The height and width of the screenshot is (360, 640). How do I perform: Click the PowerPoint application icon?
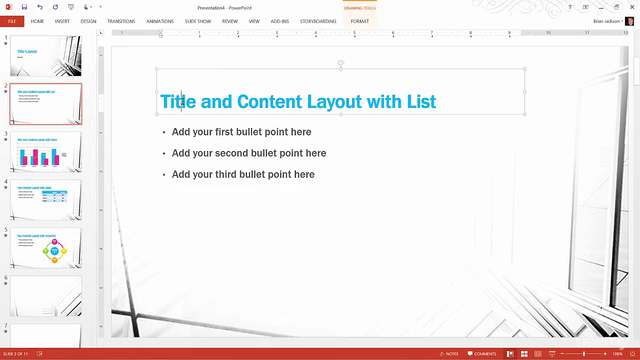point(9,7)
